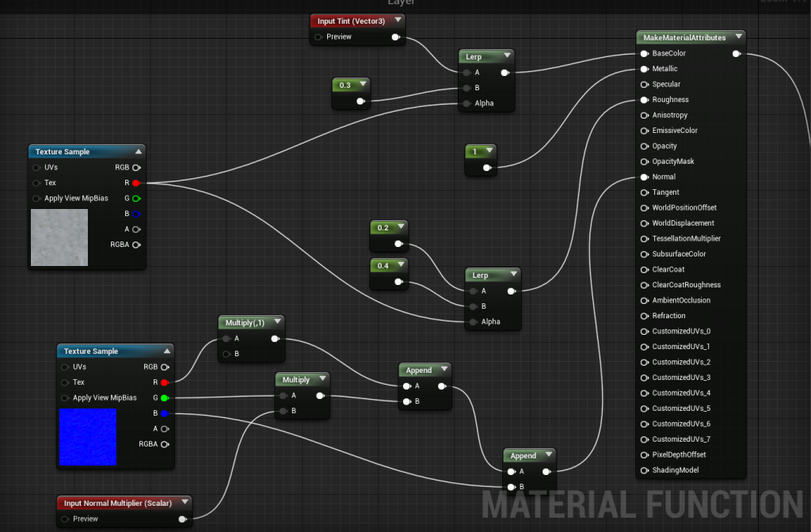Expand the constant 1 node arrow
The height and width of the screenshot is (532, 811).
point(489,150)
